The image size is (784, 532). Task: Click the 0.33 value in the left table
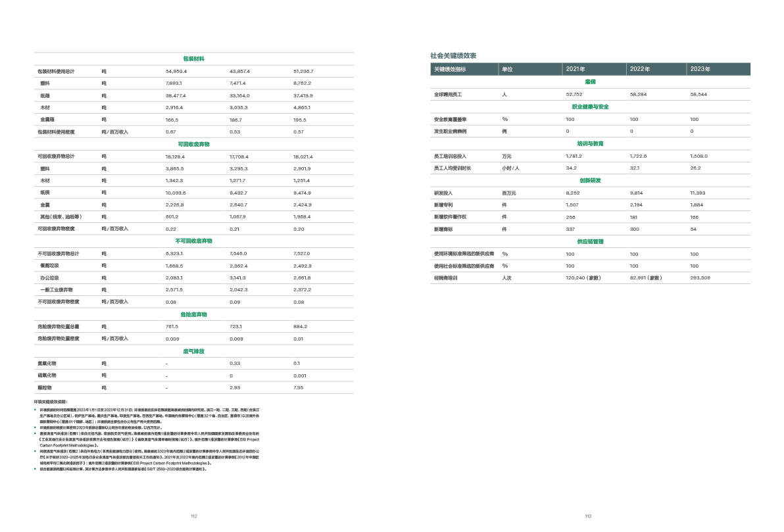click(234, 363)
